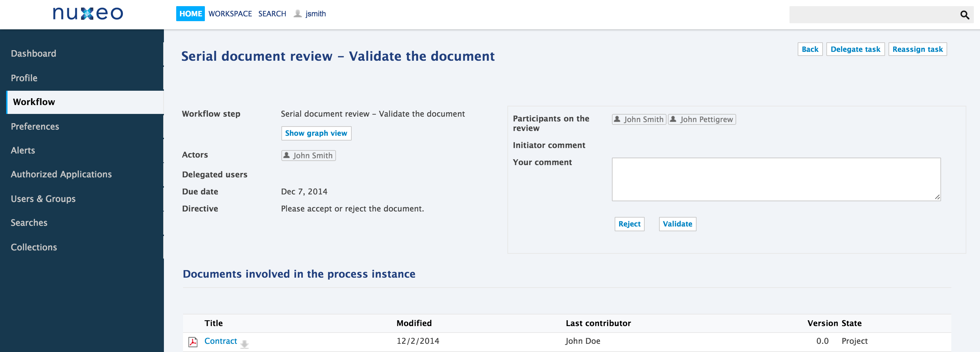Open Users & Groups section

click(43, 199)
